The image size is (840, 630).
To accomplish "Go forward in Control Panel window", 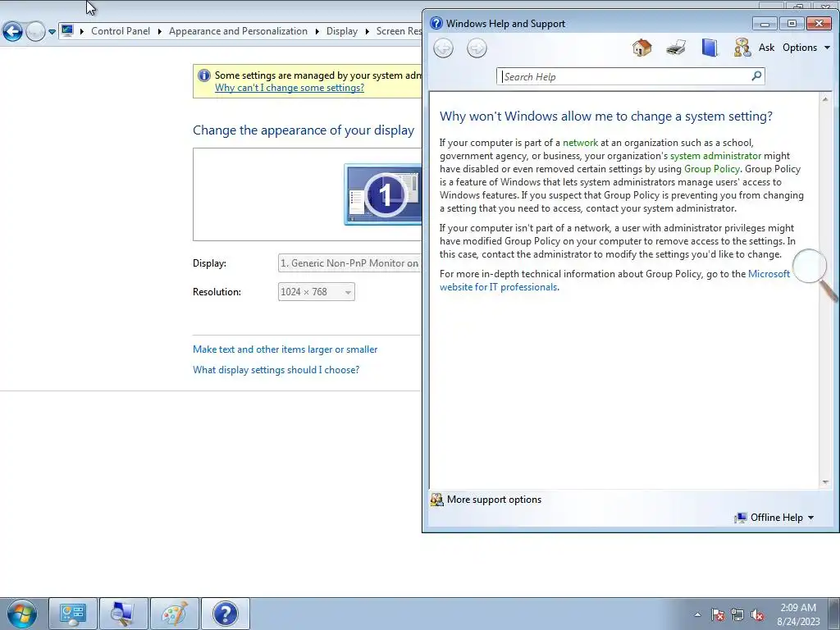I will [35, 32].
